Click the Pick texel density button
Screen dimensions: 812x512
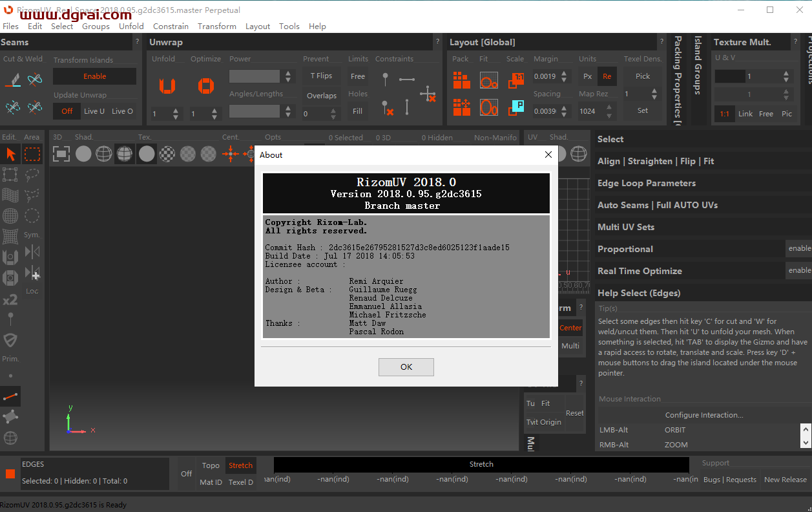pos(643,76)
